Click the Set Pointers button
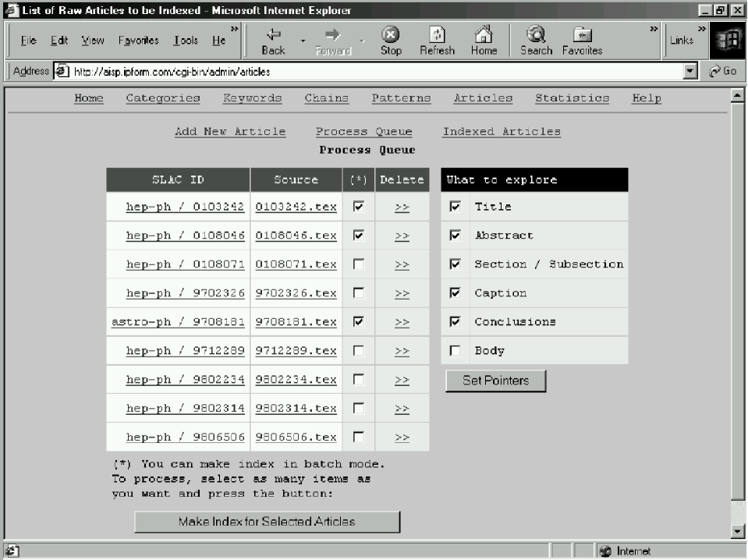748x560 pixels. [x=495, y=381]
